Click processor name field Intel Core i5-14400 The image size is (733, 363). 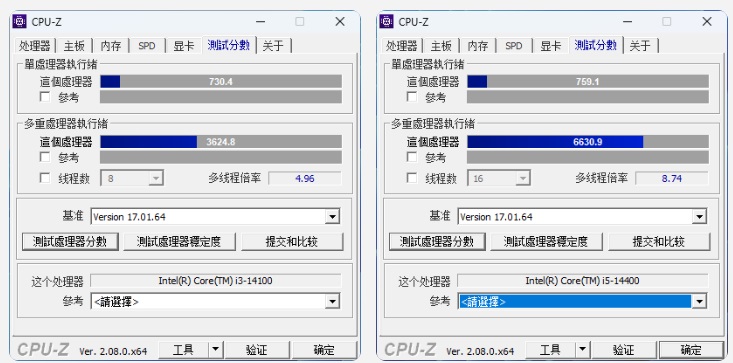click(x=582, y=281)
